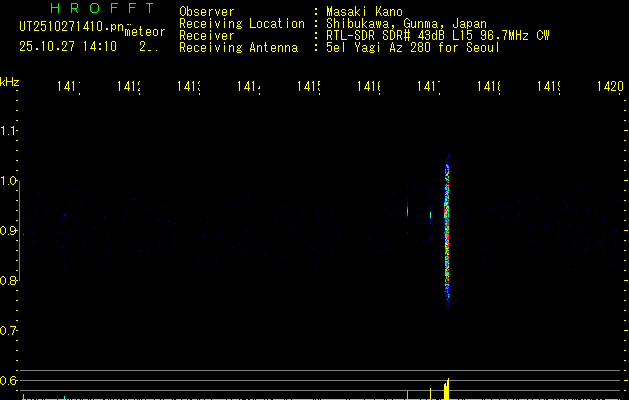Click the kHz axis unit label
This screenshot has height=400, width=629.
(10, 82)
